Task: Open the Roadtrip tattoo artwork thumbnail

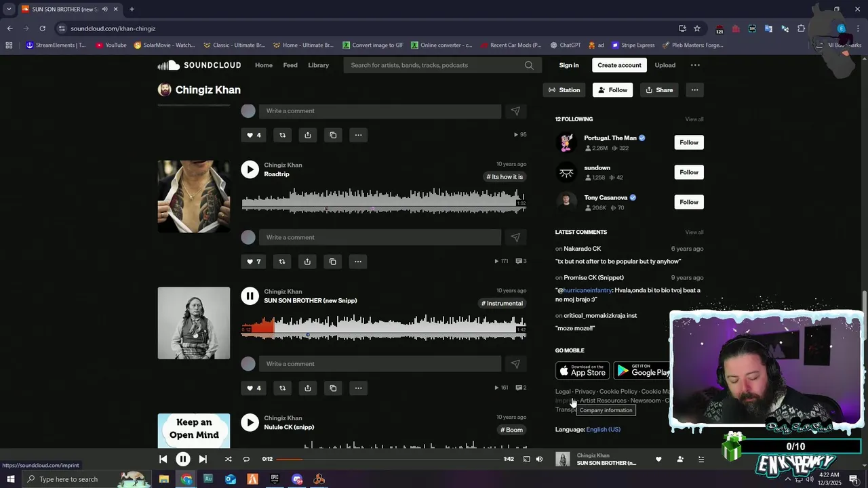Action: (194, 197)
